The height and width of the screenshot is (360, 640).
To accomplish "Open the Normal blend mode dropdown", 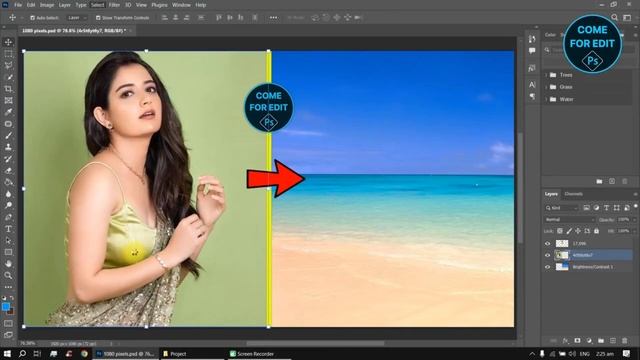I will click(x=570, y=220).
